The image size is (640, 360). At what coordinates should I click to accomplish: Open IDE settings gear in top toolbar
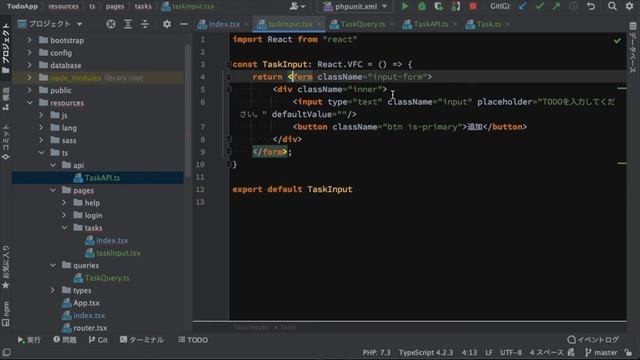click(x=629, y=6)
